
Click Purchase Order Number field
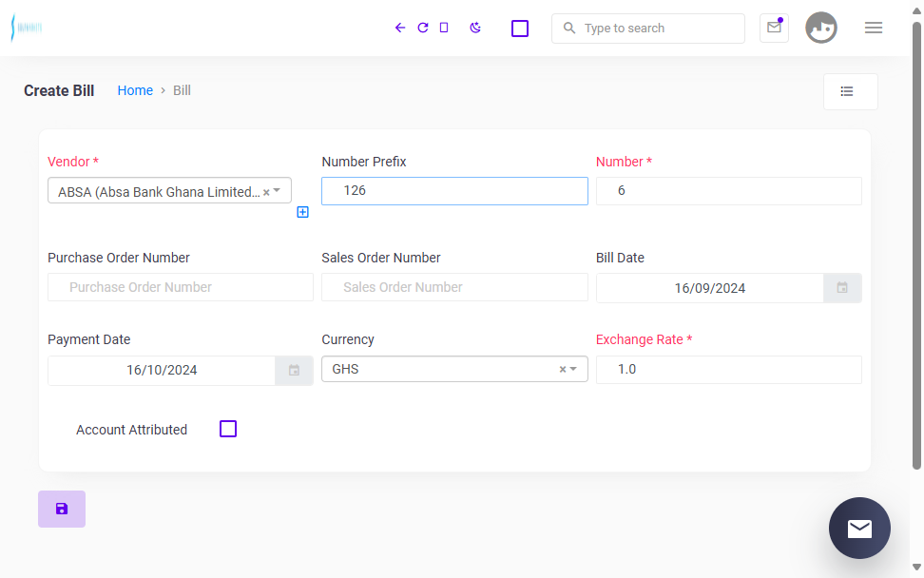tap(181, 287)
